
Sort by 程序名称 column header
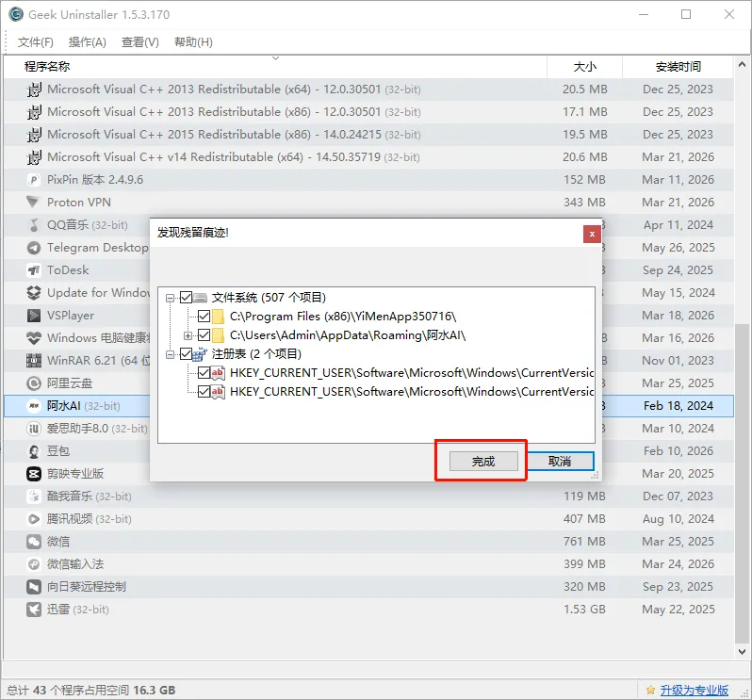(275, 66)
